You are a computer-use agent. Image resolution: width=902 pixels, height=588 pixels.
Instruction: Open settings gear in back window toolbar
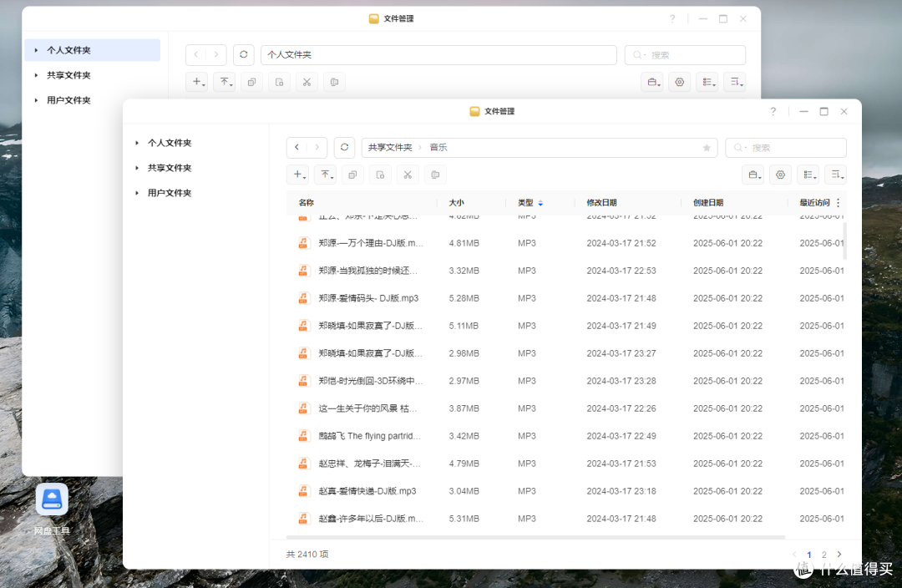(x=680, y=82)
